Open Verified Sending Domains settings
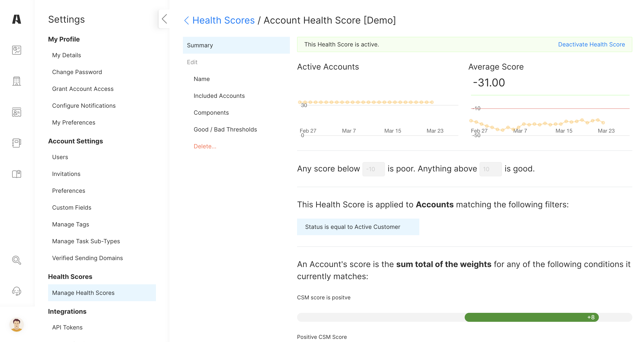The image size is (644, 342). coord(87,258)
